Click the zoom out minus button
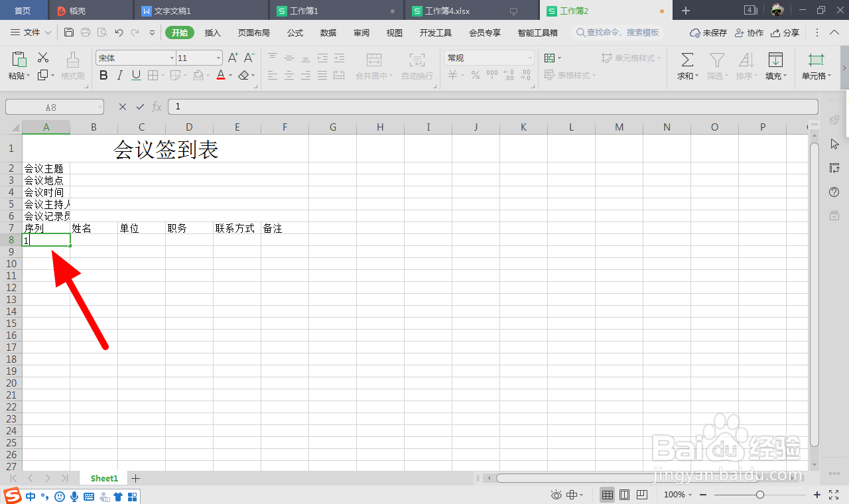This screenshot has height=504, width=849. pyautogui.click(x=703, y=495)
